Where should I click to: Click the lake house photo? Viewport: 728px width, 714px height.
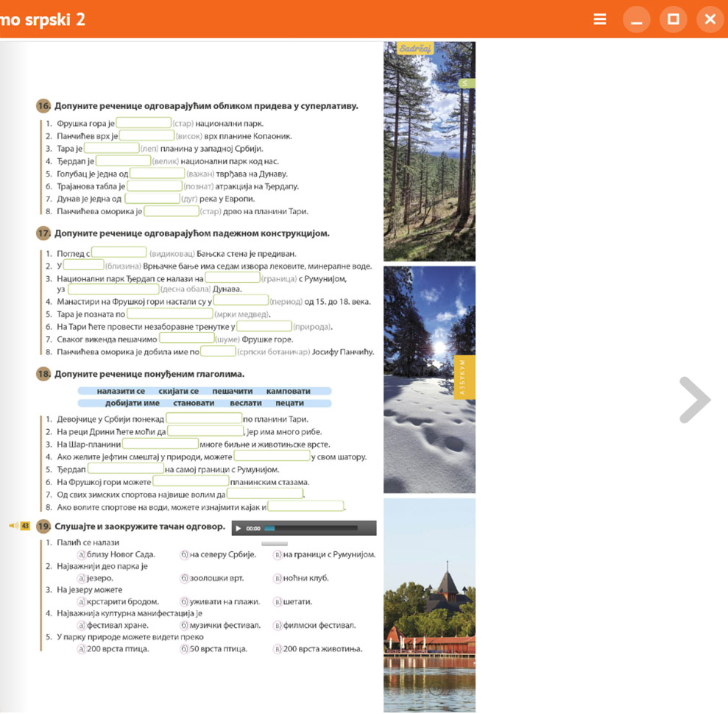429,604
